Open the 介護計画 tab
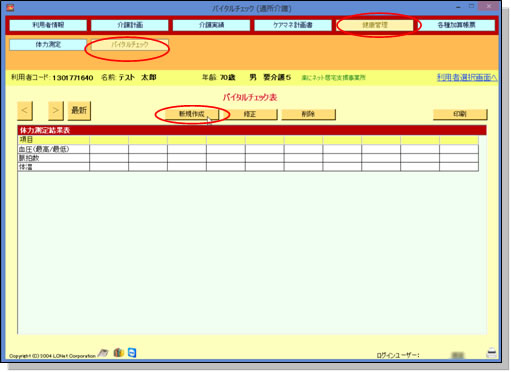 tap(130, 25)
